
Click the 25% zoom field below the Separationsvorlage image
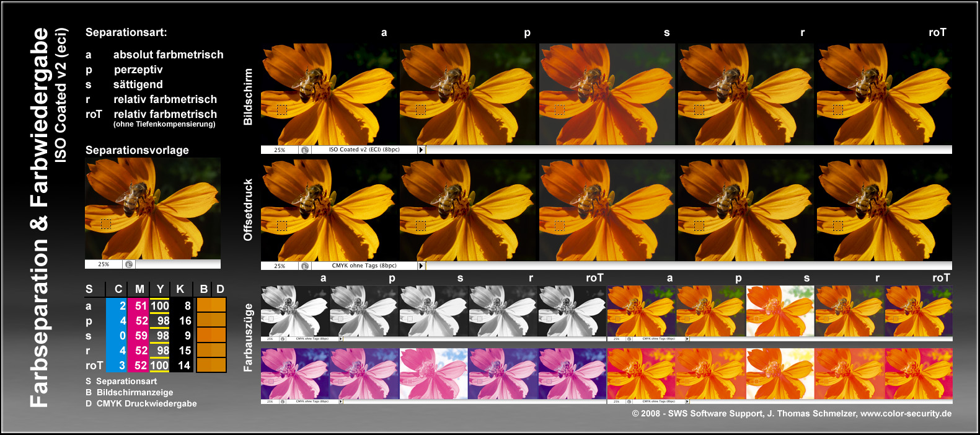point(104,264)
